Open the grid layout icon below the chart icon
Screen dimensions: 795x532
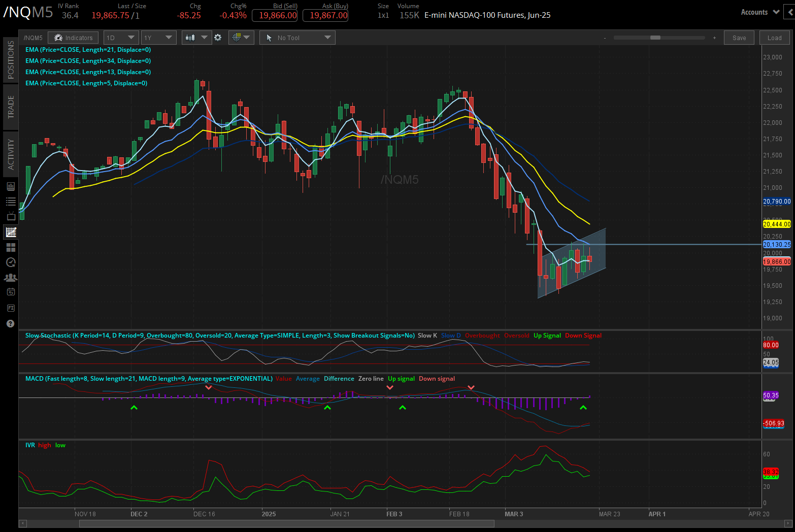(10, 247)
